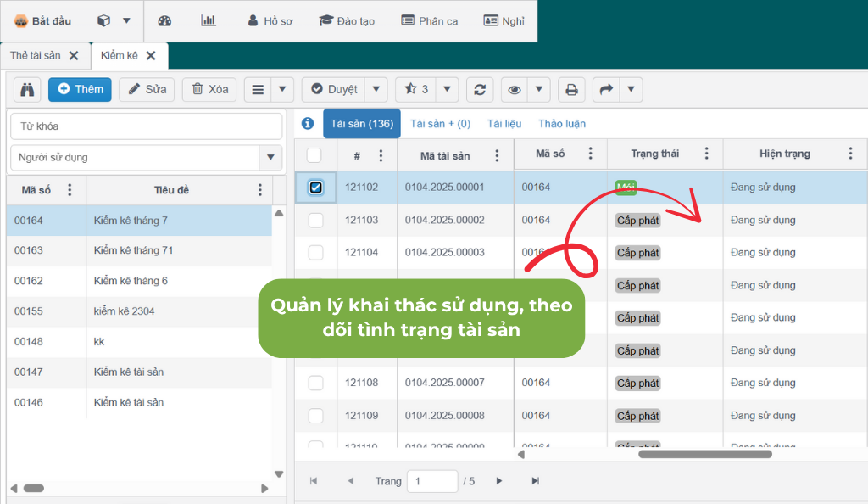Open column menu for # column
Image resolution: width=868 pixels, height=504 pixels.
381,155
